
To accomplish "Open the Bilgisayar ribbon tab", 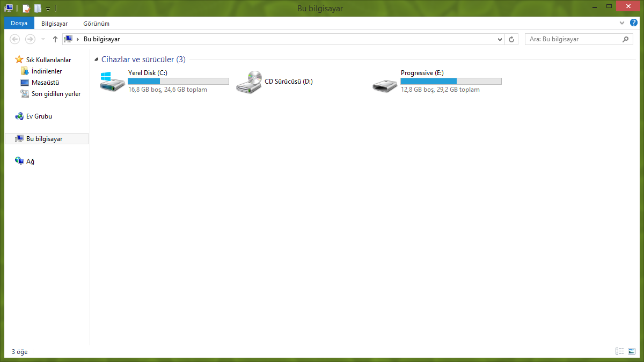I will pos(55,24).
